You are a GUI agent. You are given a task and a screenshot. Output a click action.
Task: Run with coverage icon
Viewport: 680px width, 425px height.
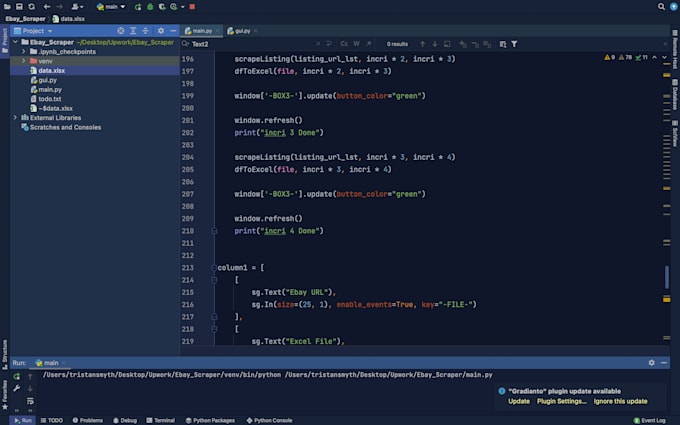[x=162, y=7]
